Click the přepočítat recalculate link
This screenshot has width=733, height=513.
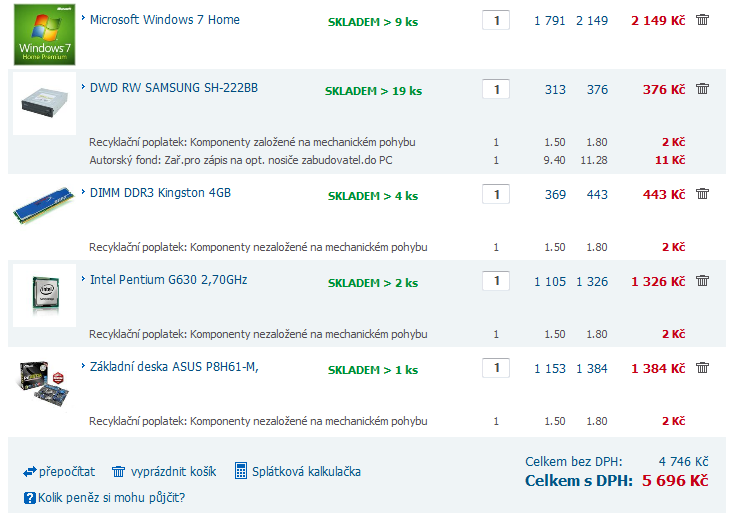pos(67,471)
